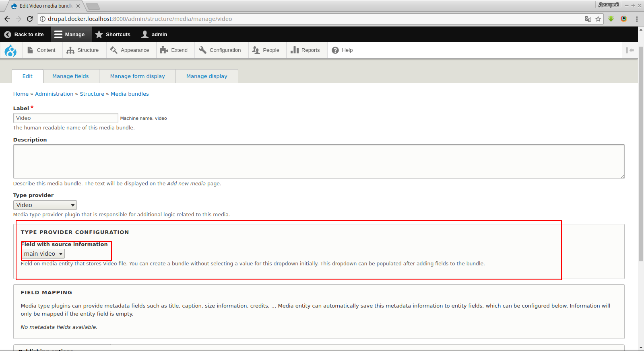644x351 pixels.
Task: Follow the Media bundles breadcrumb link
Action: pyautogui.click(x=130, y=94)
